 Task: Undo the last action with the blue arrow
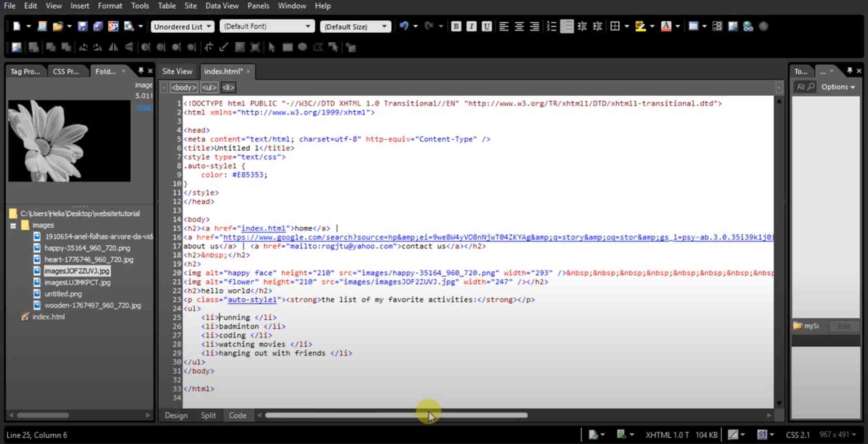pyautogui.click(x=404, y=26)
